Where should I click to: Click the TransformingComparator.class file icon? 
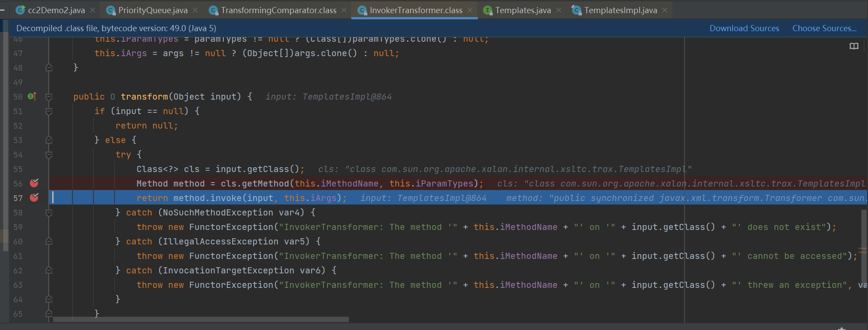click(x=214, y=10)
